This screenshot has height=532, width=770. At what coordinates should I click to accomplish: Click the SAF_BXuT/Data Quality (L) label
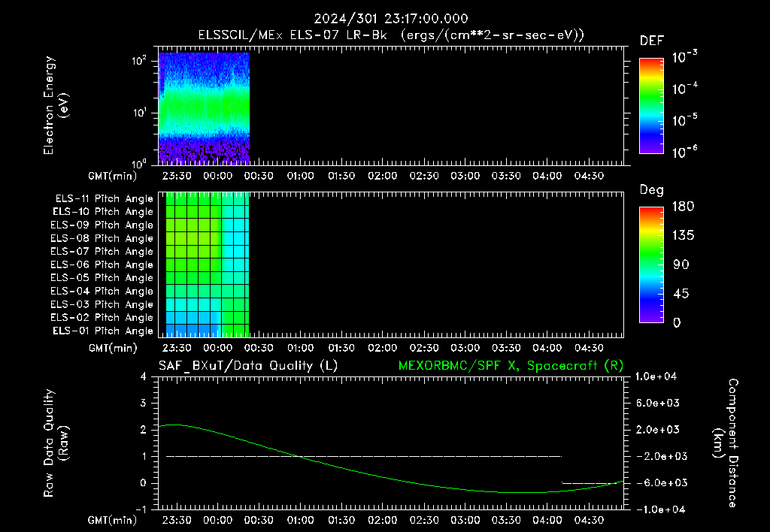tap(248, 366)
